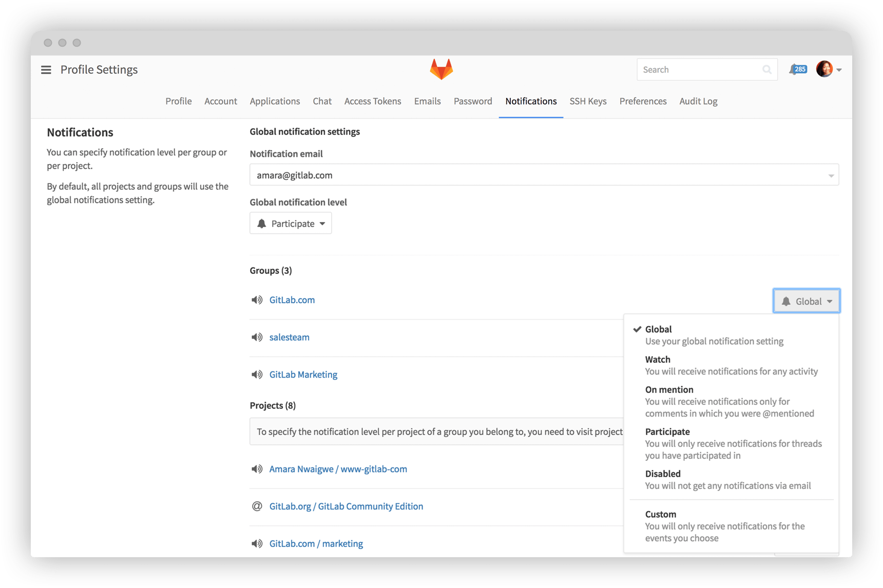Select the Notifications tab
The image size is (883, 588).
pos(531,101)
